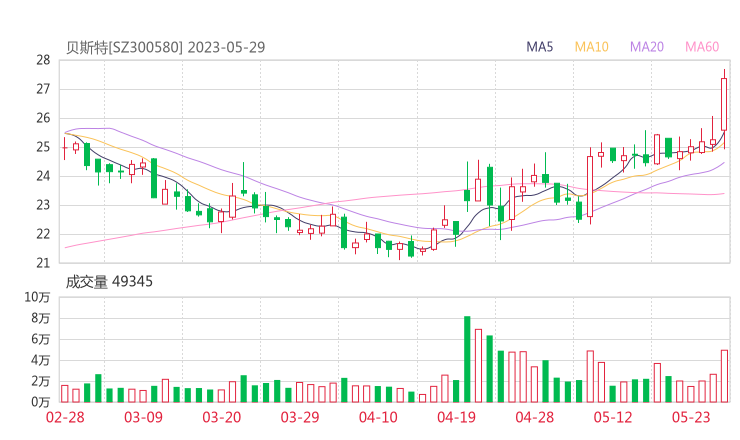Click the volume axis label 2万

[x=41, y=381]
